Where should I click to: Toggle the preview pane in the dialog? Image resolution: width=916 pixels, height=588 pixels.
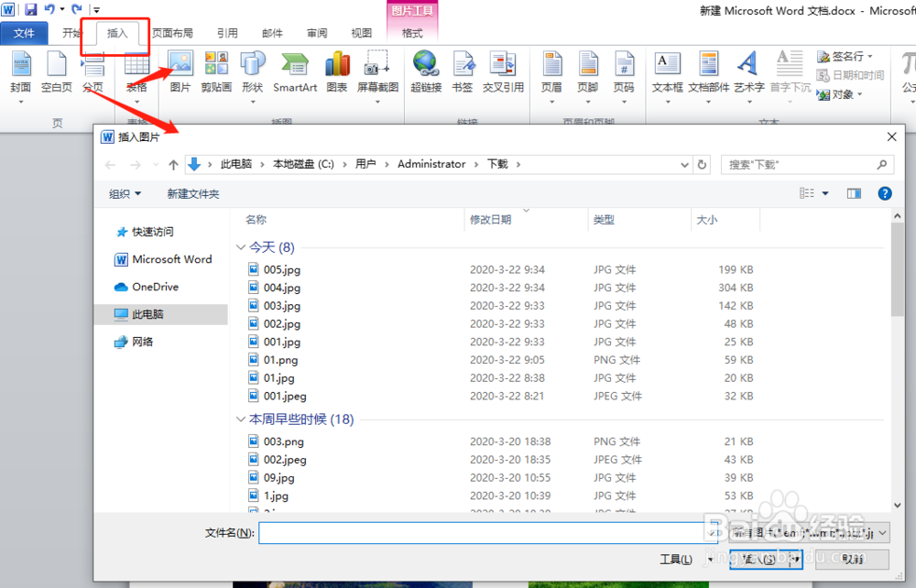pos(854,193)
